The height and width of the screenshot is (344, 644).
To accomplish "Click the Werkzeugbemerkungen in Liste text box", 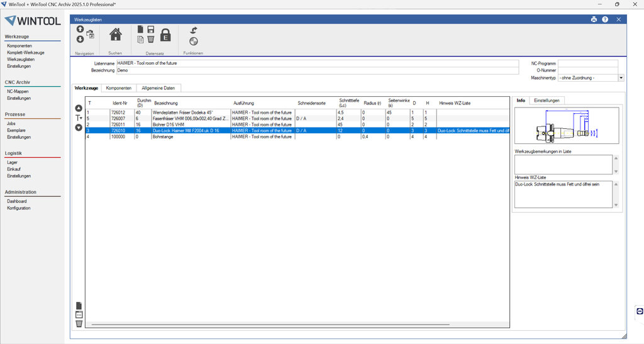I will pyautogui.click(x=563, y=165).
